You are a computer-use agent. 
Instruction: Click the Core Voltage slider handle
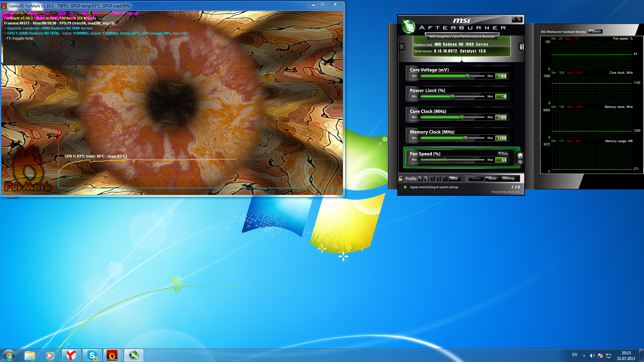[468, 76]
